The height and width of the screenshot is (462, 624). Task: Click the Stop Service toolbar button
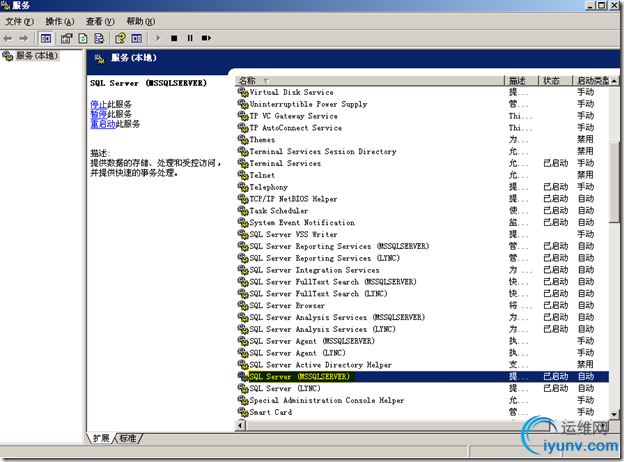(174, 39)
